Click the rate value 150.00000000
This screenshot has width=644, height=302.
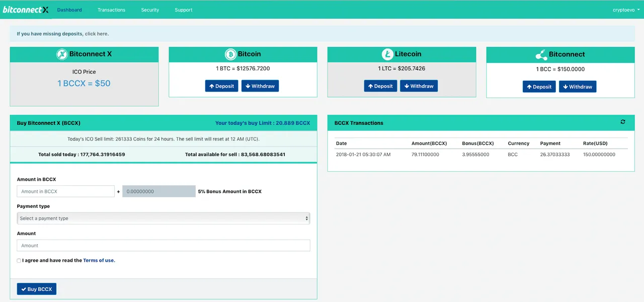tap(599, 155)
